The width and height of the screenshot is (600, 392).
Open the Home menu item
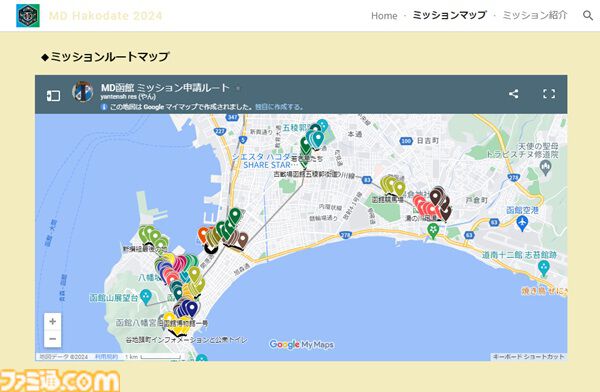click(x=384, y=16)
